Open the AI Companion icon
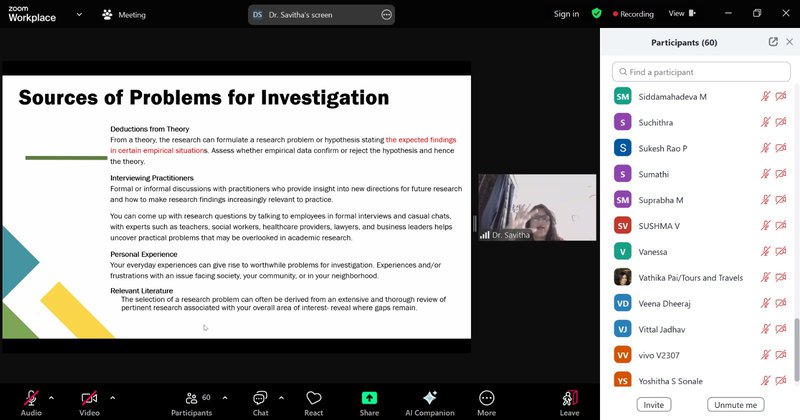800x420 pixels. 430,397
